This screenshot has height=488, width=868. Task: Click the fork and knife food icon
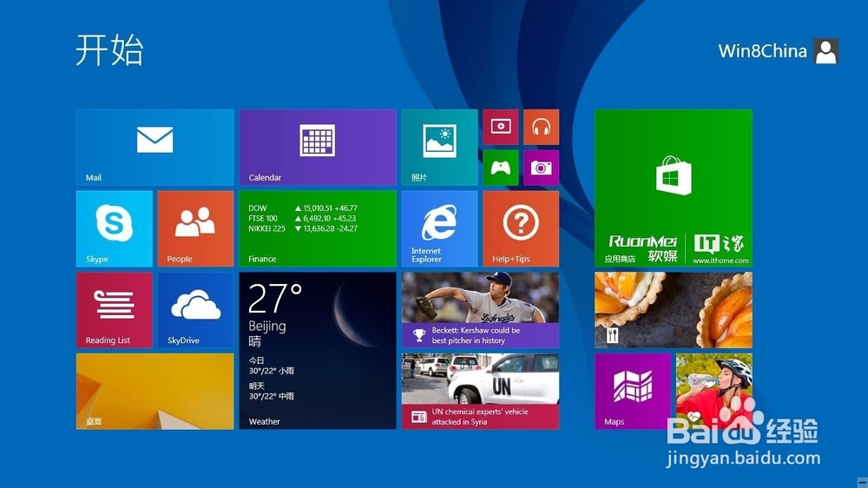pyautogui.click(x=612, y=335)
